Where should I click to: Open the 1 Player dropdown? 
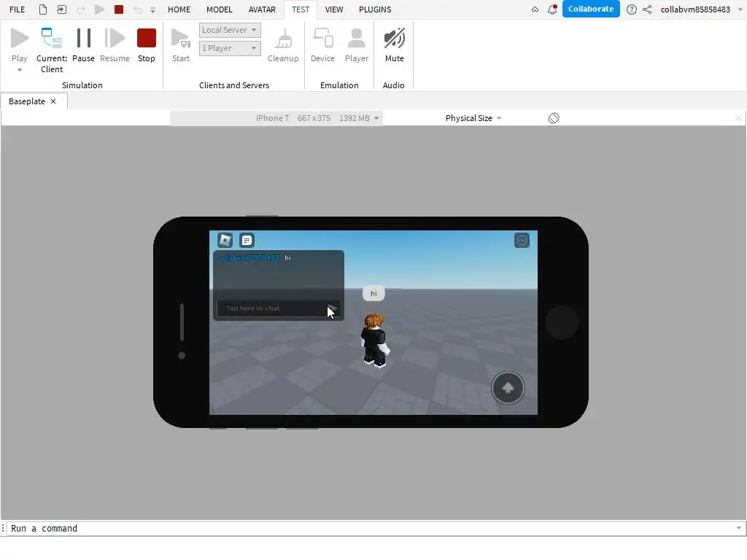click(230, 48)
